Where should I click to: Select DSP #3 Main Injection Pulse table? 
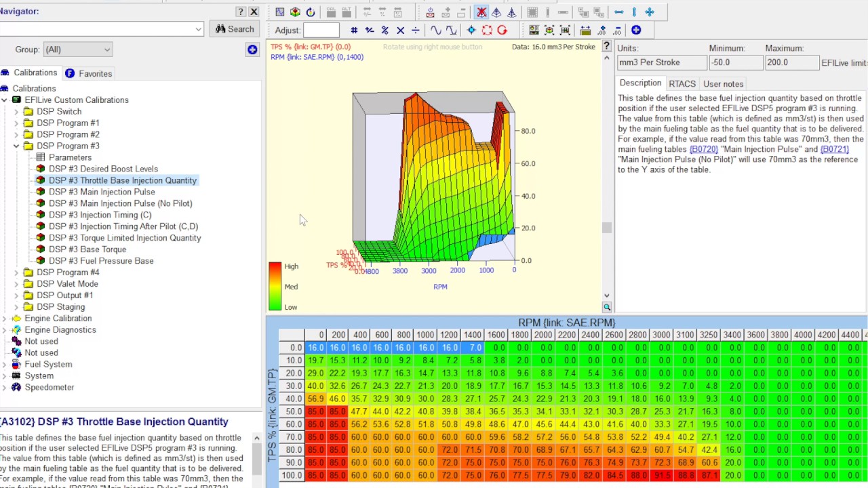[102, 192]
